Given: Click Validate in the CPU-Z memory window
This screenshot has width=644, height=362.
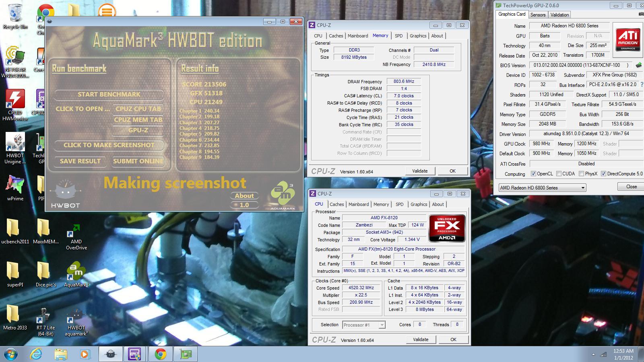Looking at the screenshot, I should 420,171.
